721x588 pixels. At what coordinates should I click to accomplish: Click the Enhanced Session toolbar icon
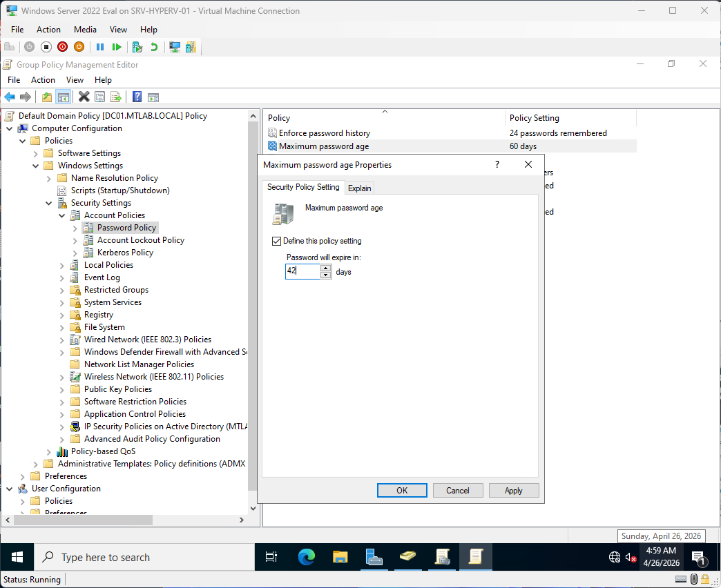point(174,47)
